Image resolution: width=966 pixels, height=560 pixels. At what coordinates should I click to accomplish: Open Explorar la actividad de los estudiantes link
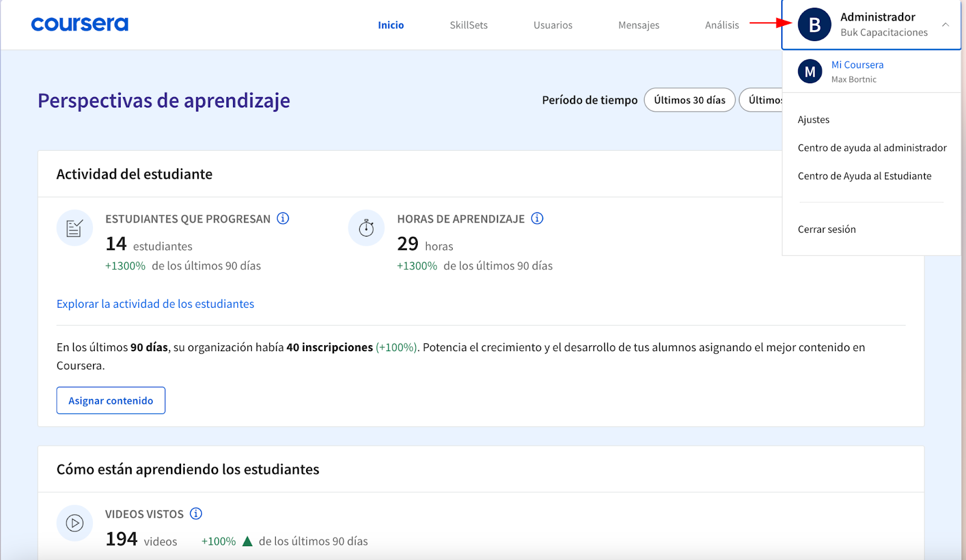click(155, 304)
